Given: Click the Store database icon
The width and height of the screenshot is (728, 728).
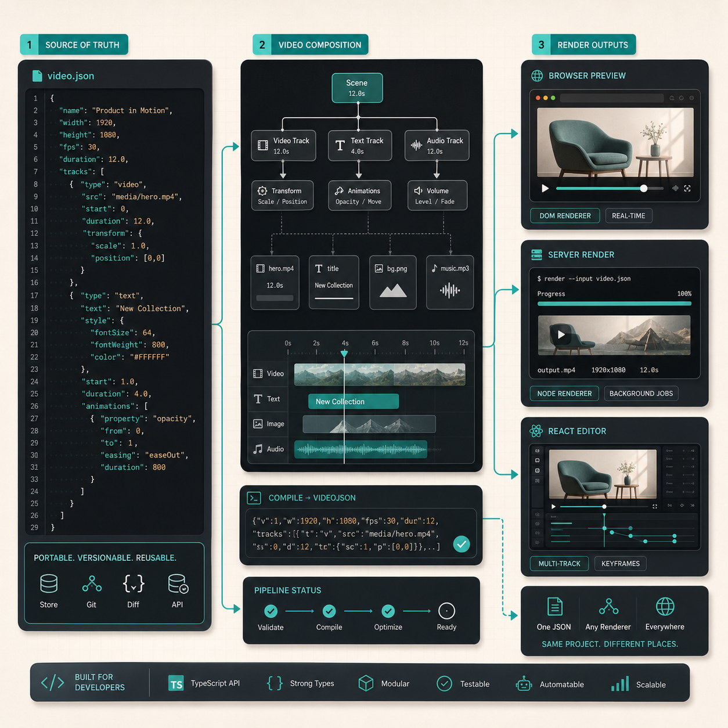Looking at the screenshot, I should pos(49,583).
